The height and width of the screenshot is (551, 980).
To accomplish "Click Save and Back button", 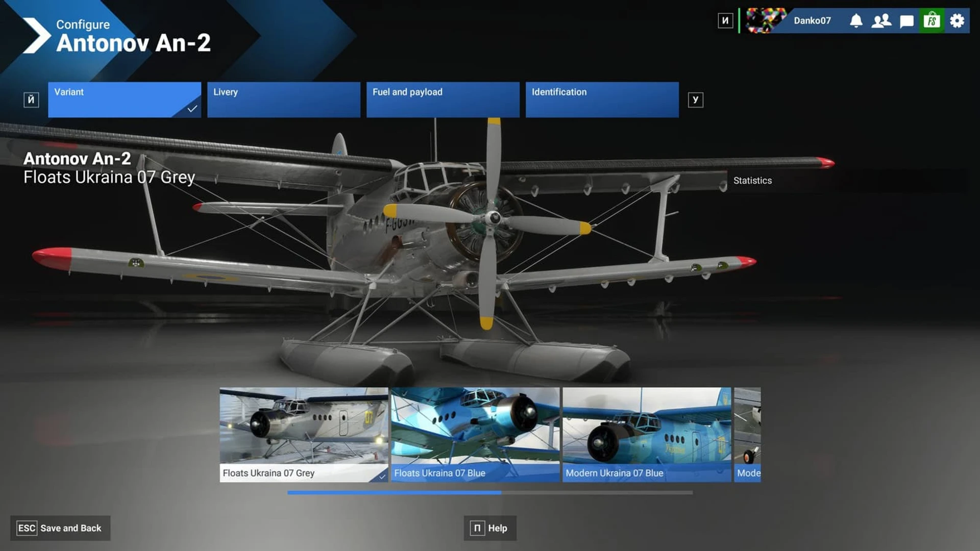I will (x=60, y=528).
